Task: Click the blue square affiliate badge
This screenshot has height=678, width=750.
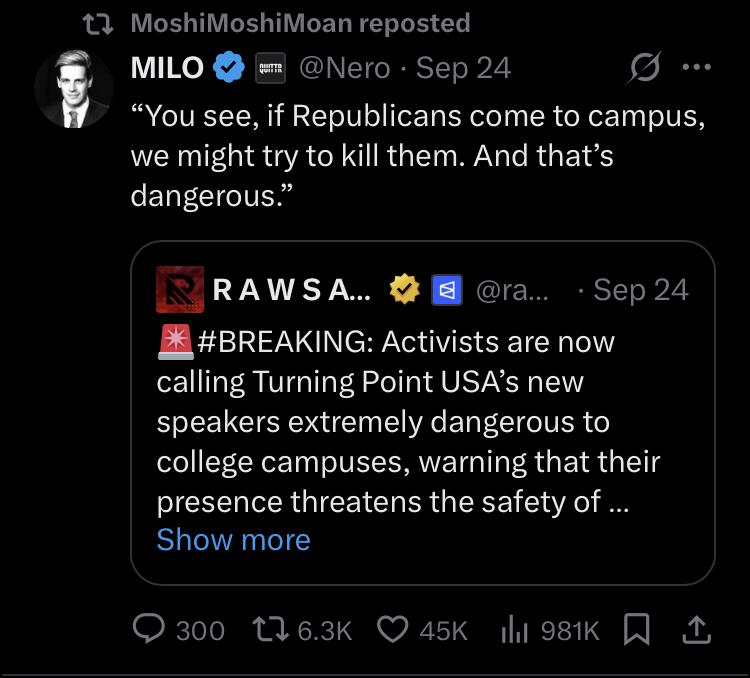Action: (447, 290)
